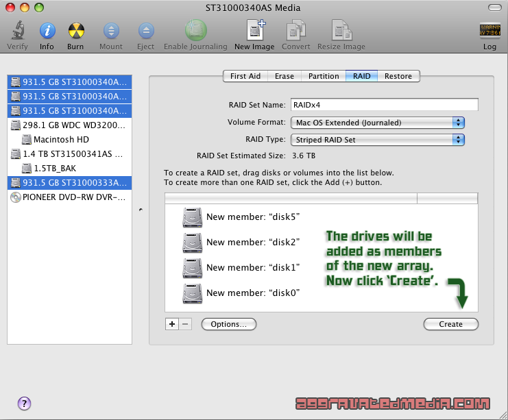
Task: Click the second column header of member list
Action: coord(448,198)
